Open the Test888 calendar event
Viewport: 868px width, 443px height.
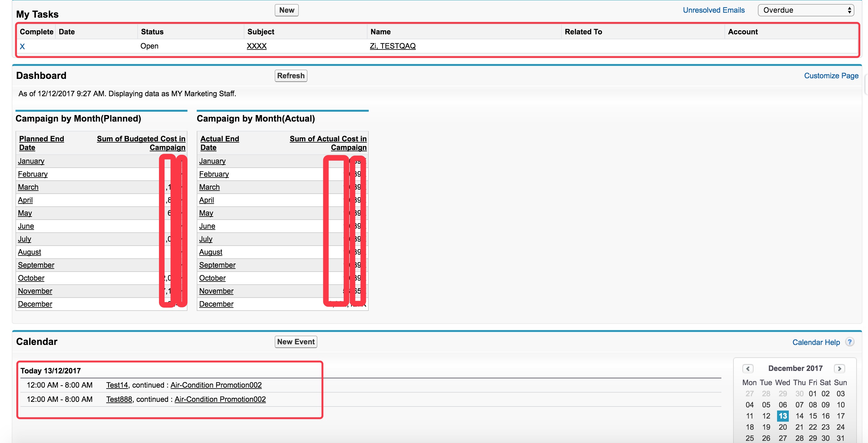[x=119, y=399]
